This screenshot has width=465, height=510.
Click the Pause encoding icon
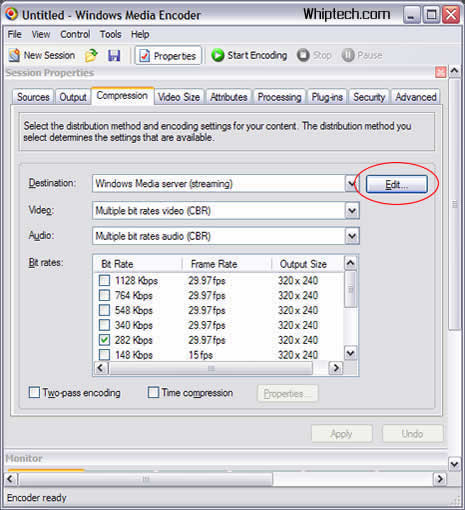(x=348, y=55)
